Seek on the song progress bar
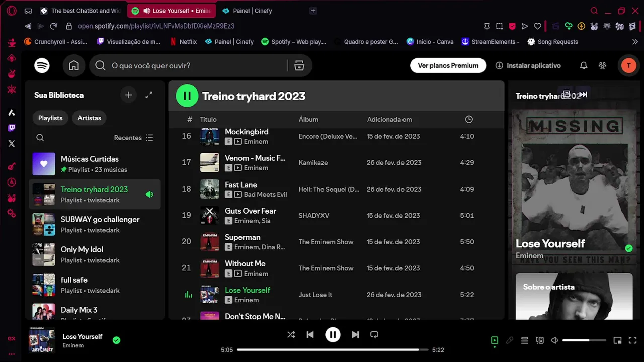The width and height of the screenshot is (644, 362). point(333,350)
